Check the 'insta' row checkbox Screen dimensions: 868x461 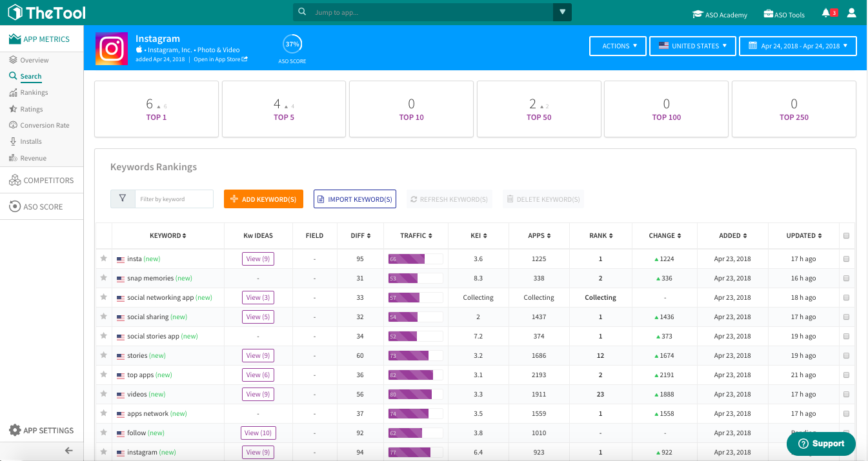[x=846, y=259]
